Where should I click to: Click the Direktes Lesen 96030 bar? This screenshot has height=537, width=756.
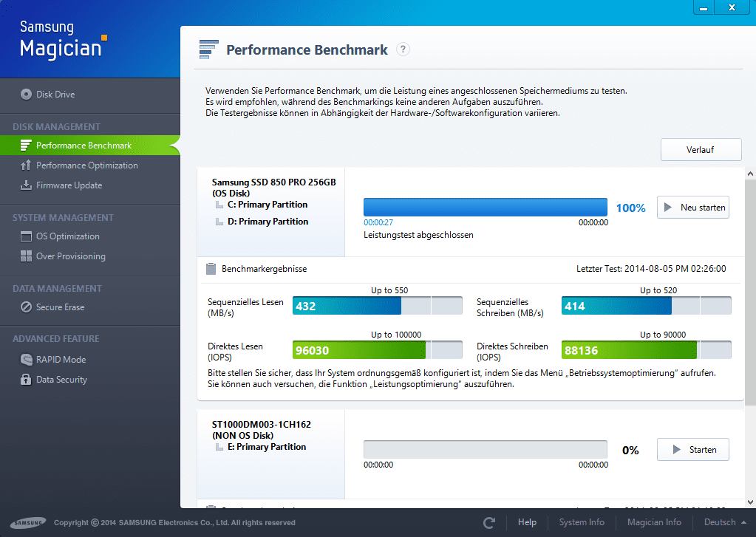(x=377, y=350)
